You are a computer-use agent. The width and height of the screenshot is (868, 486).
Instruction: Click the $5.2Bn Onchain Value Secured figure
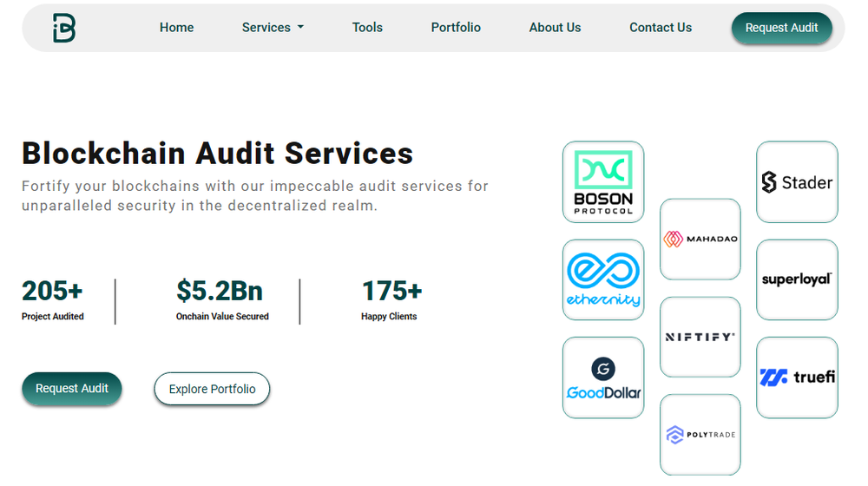(x=222, y=299)
